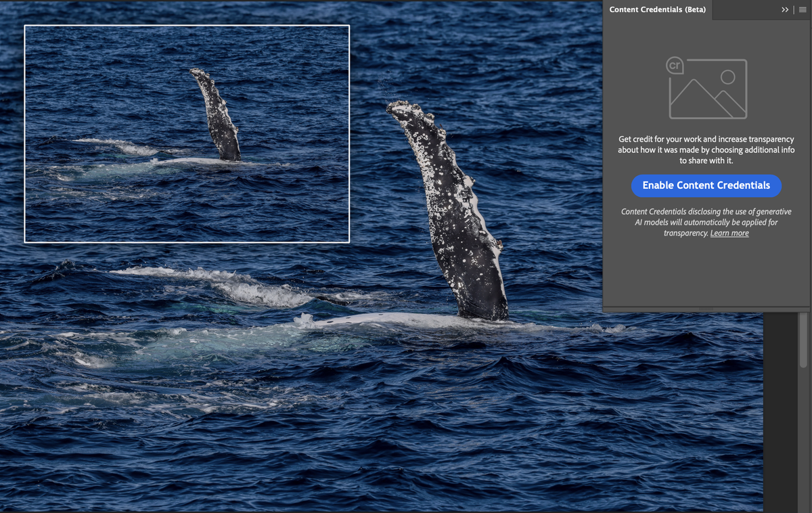Open the panel options hamburger menu
This screenshot has width=812, height=513.
(803, 10)
